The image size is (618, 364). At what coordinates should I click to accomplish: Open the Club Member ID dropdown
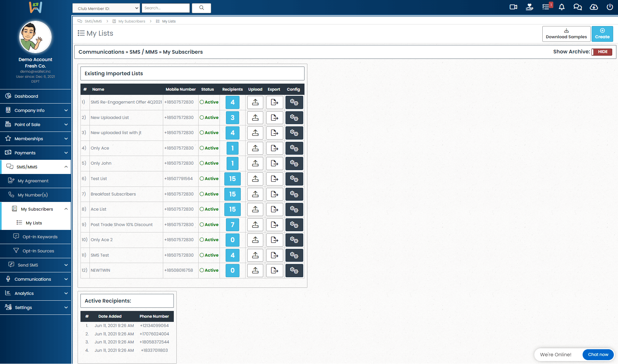[x=106, y=8]
